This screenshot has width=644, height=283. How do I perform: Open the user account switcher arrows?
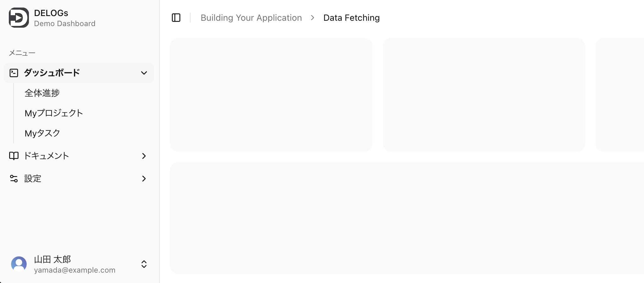click(144, 264)
